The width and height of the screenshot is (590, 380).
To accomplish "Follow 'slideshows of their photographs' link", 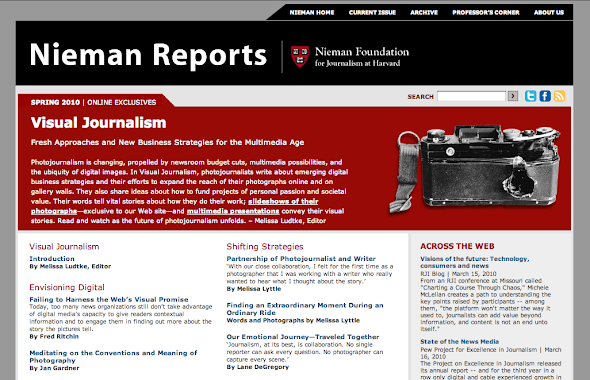I will [283, 201].
